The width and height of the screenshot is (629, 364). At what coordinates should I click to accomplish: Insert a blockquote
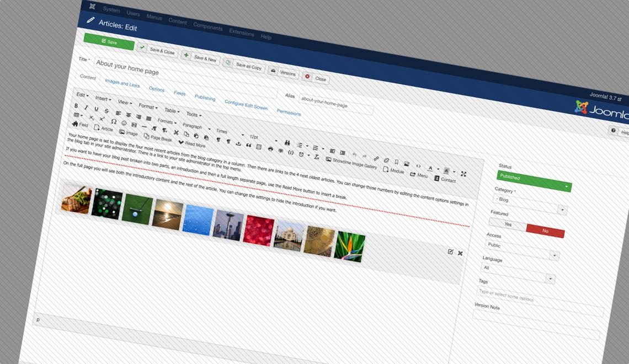point(248,145)
